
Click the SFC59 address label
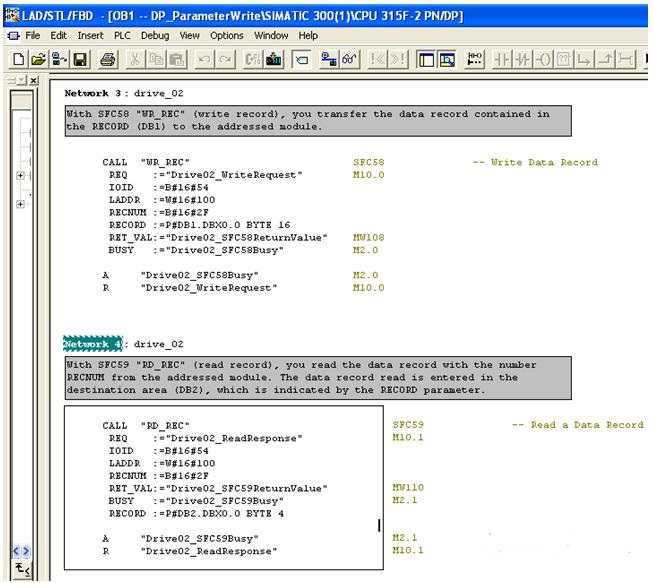pos(408,425)
